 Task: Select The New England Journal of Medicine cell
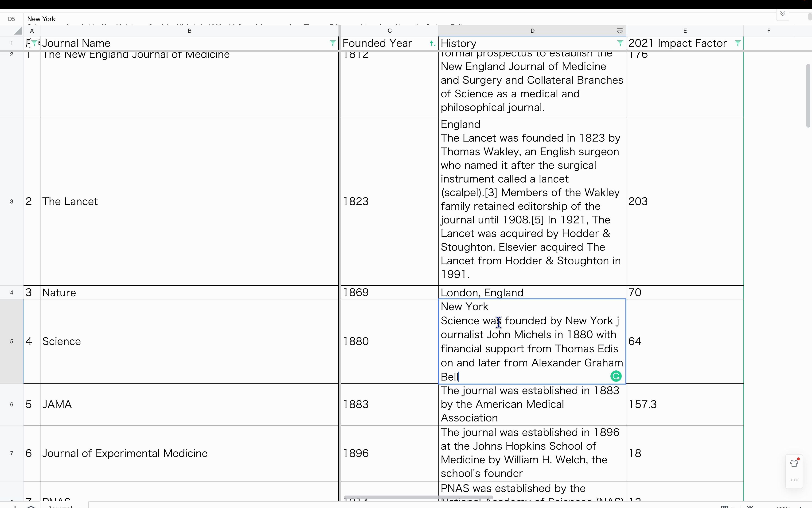click(190, 84)
